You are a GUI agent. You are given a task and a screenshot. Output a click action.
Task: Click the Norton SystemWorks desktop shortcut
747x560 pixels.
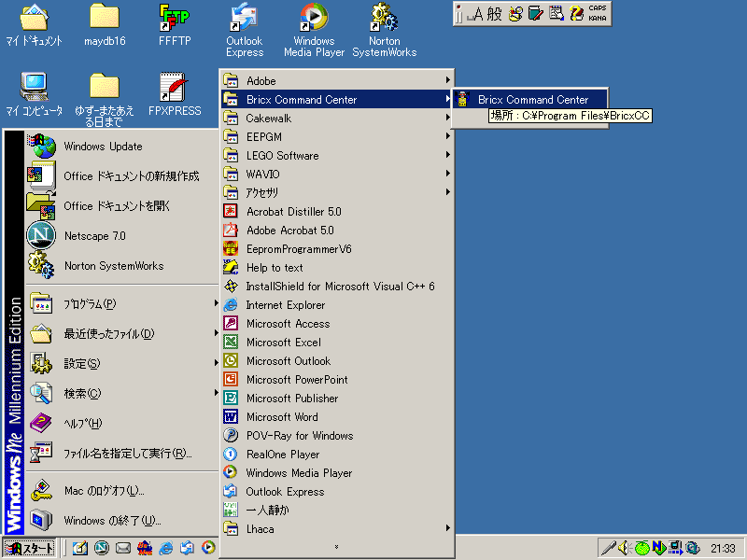pos(385,31)
